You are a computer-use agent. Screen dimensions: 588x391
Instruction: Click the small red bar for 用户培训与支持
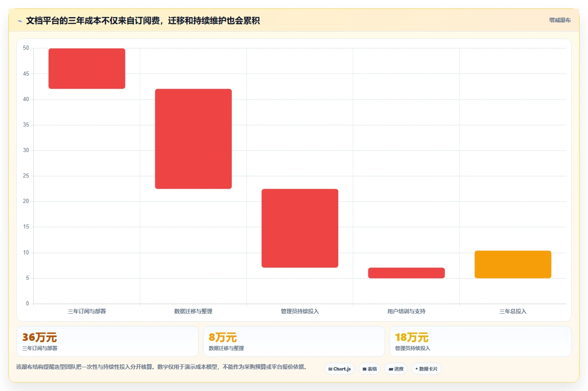(406, 273)
